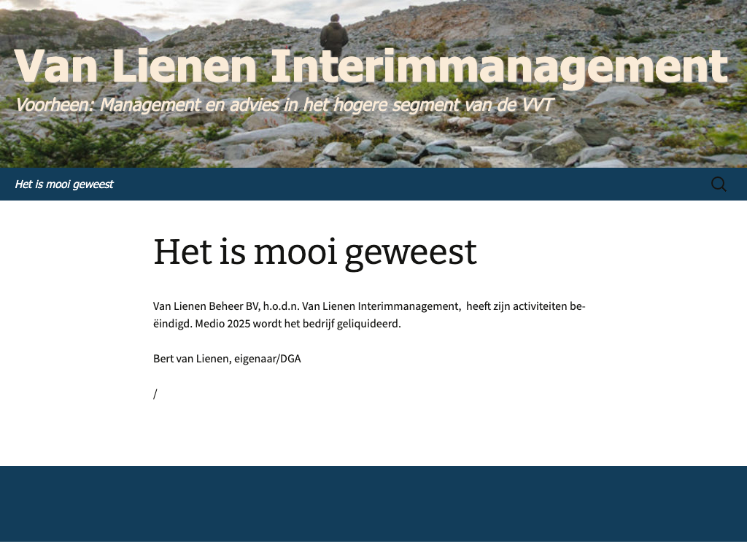Select the "Het is mooi geweest" menu item
This screenshot has width=747, height=560.
tap(64, 184)
